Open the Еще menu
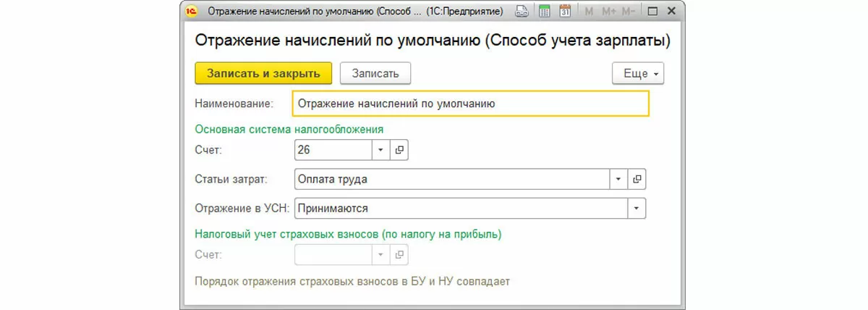 tap(637, 73)
